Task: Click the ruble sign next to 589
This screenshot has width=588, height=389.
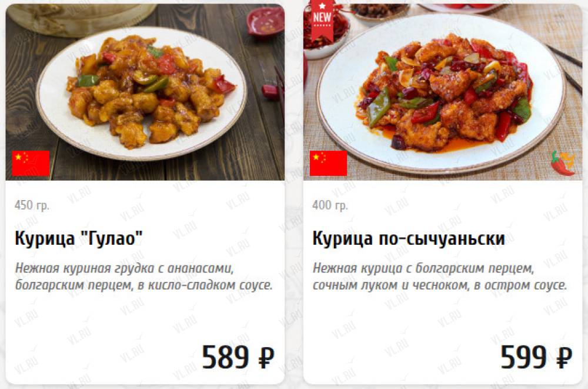Action: click(x=266, y=357)
